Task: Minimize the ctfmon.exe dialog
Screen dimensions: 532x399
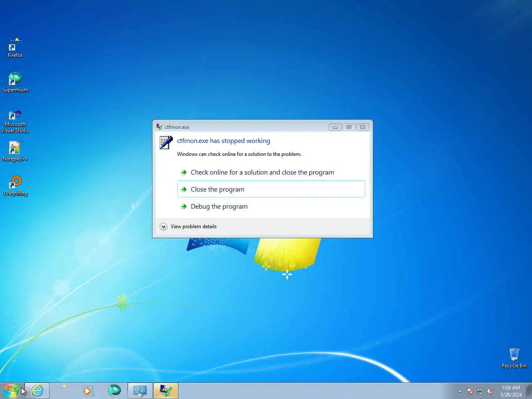Action: [335, 127]
